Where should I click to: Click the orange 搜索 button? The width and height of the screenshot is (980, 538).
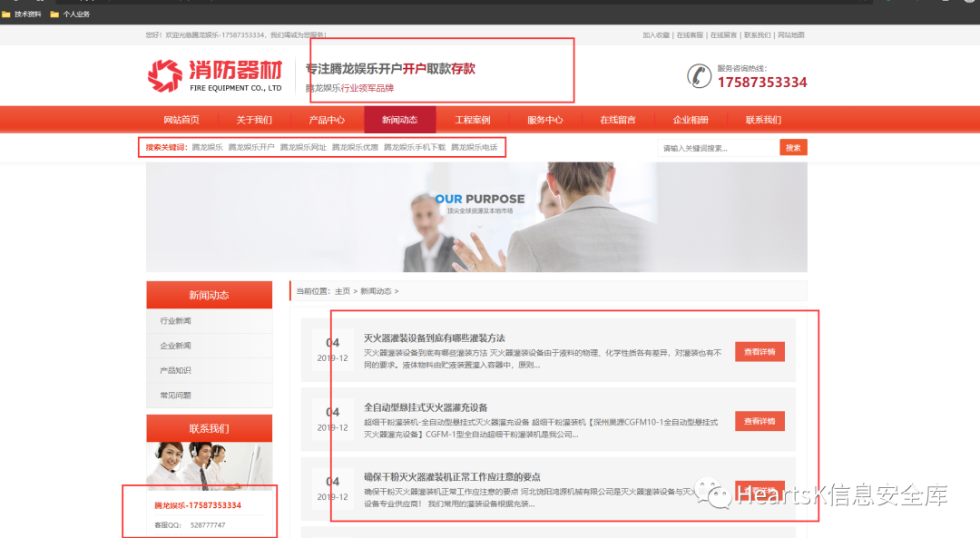pos(793,148)
